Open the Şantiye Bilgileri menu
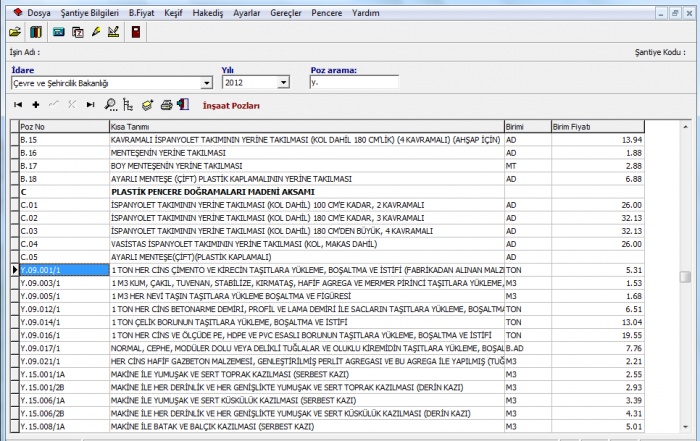The height and width of the screenshot is (441, 700). [x=89, y=13]
